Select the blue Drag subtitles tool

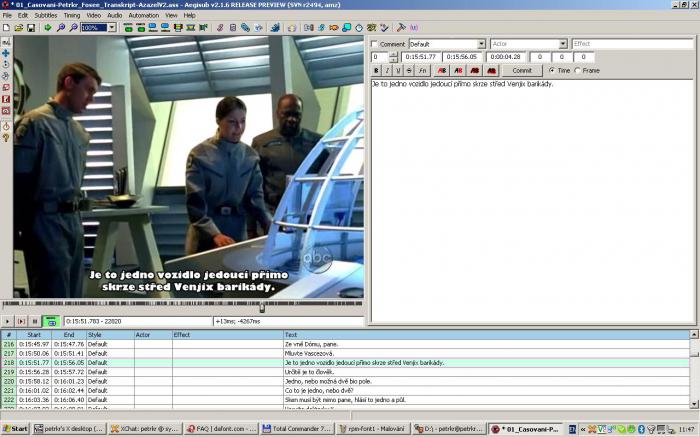tap(6, 53)
